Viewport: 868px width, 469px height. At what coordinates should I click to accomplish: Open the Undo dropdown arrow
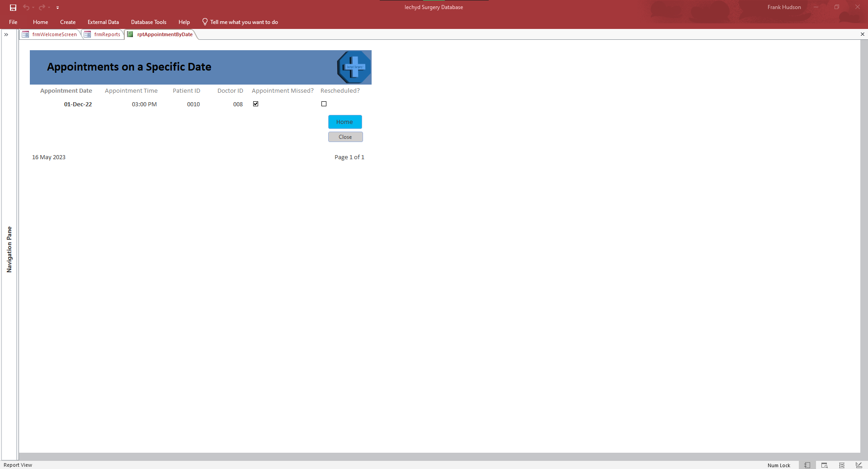coord(32,7)
